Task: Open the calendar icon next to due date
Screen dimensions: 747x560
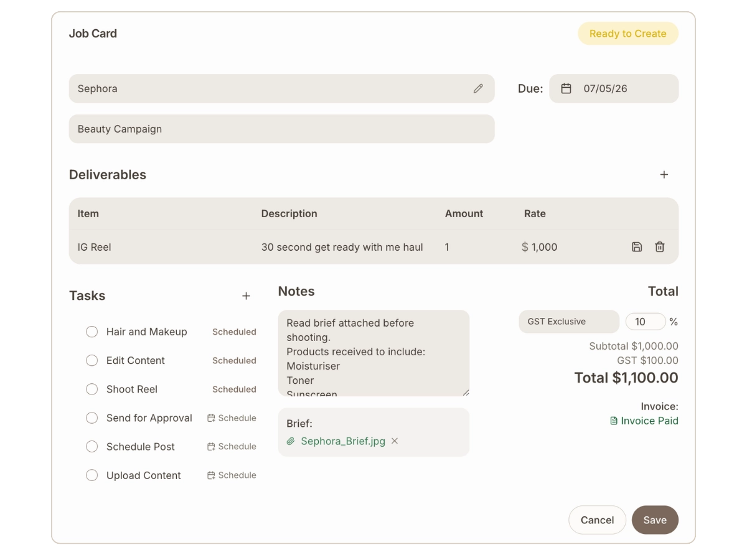Action: pyautogui.click(x=566, y=88)
